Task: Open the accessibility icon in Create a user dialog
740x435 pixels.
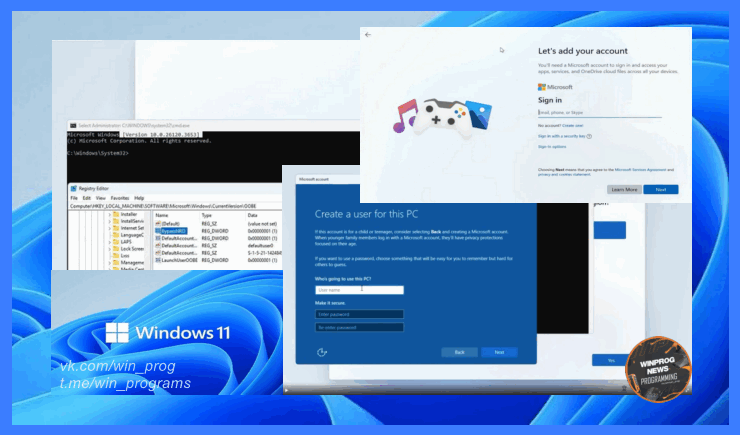Action: pyautogui.click(x=322, y=352)
